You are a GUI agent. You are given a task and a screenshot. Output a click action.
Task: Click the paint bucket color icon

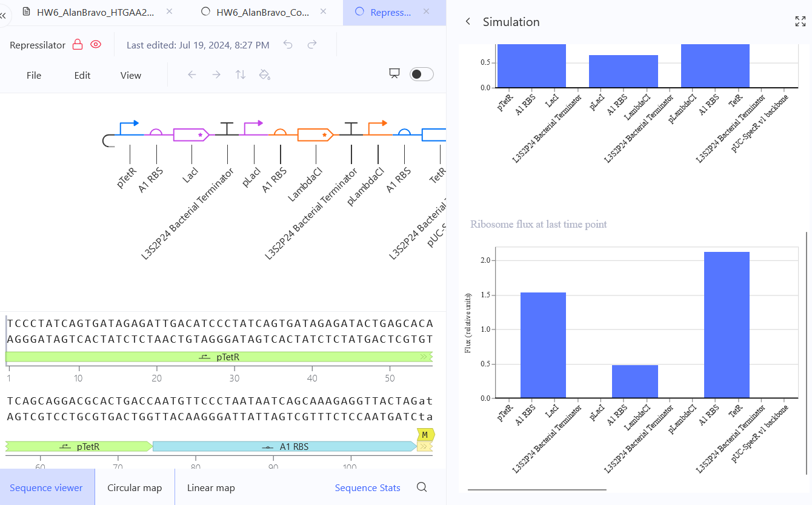pos(264,74)
